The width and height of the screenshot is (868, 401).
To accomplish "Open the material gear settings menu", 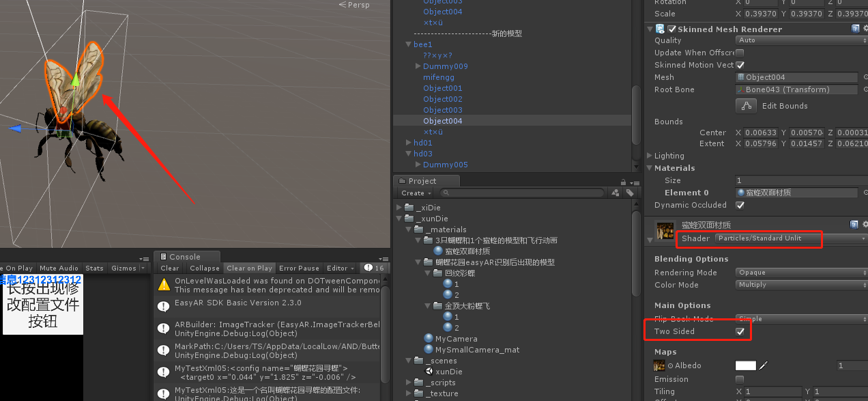I will pyautogui.click(x=865, y=224).
